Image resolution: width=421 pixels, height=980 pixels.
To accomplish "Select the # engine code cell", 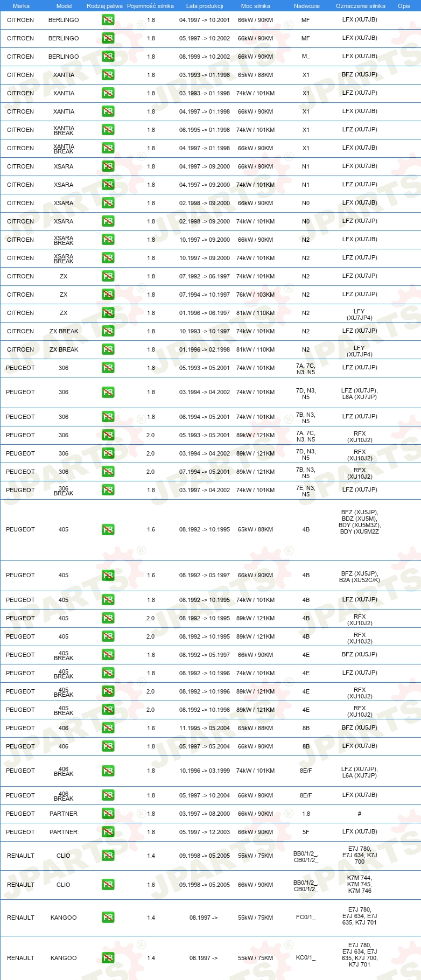I will 360,814.
